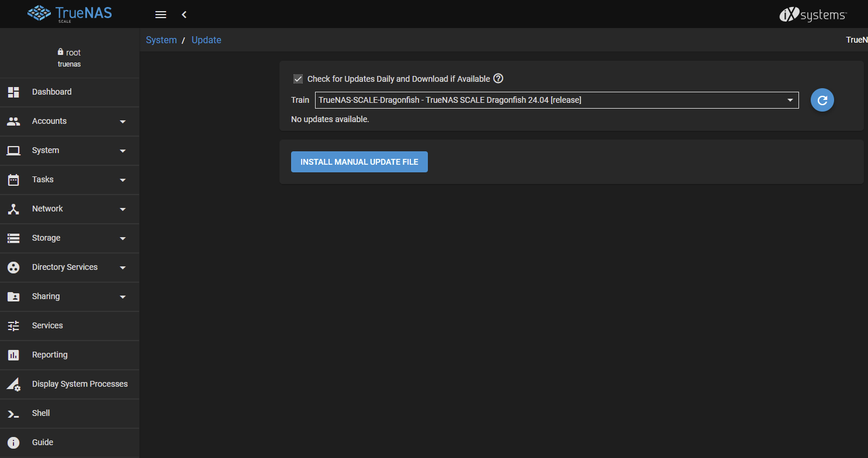The width and height of the screenshot is (868, 458).
Task: Collapse sidebar with the back chevron icon
Action: pos(184,15)
